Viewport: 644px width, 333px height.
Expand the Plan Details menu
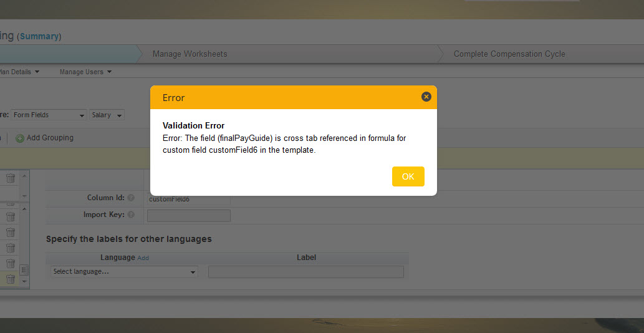[19, 72]
